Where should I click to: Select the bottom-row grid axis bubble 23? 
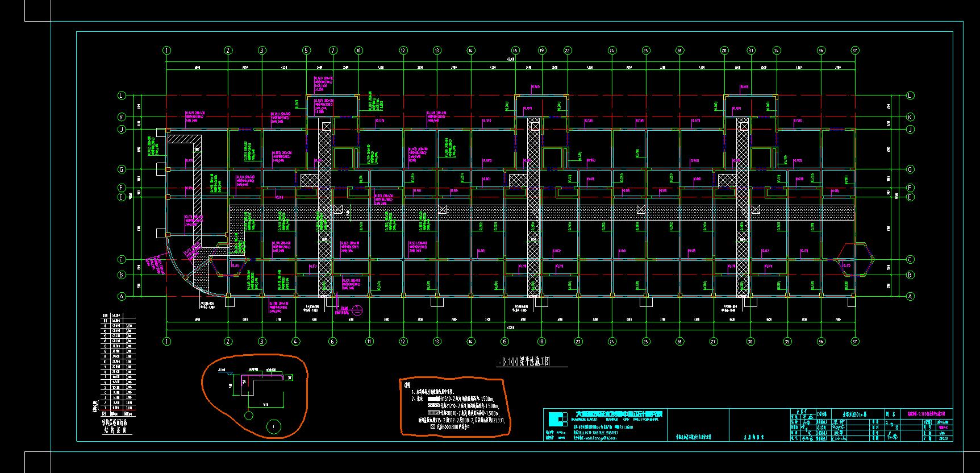pyautogui.click(x=578, y=342)
